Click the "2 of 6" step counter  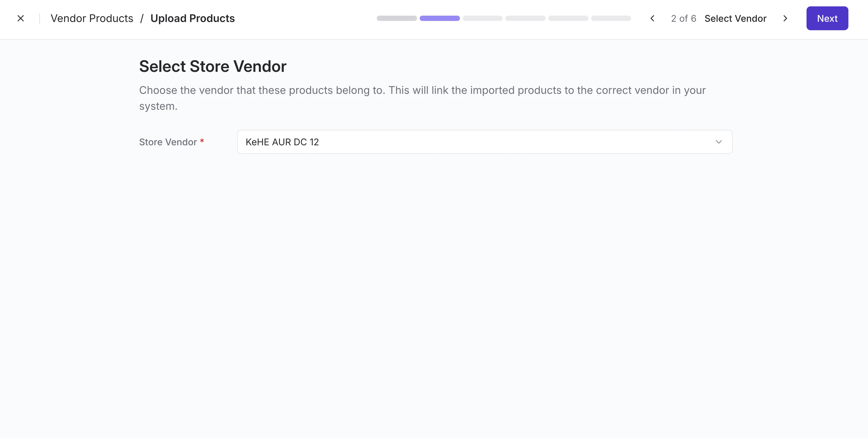click(683, 18)
